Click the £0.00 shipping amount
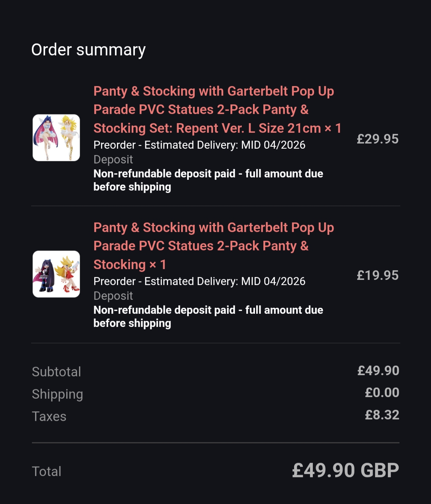This screenshot has width=431, height=504. click(382, 393)
